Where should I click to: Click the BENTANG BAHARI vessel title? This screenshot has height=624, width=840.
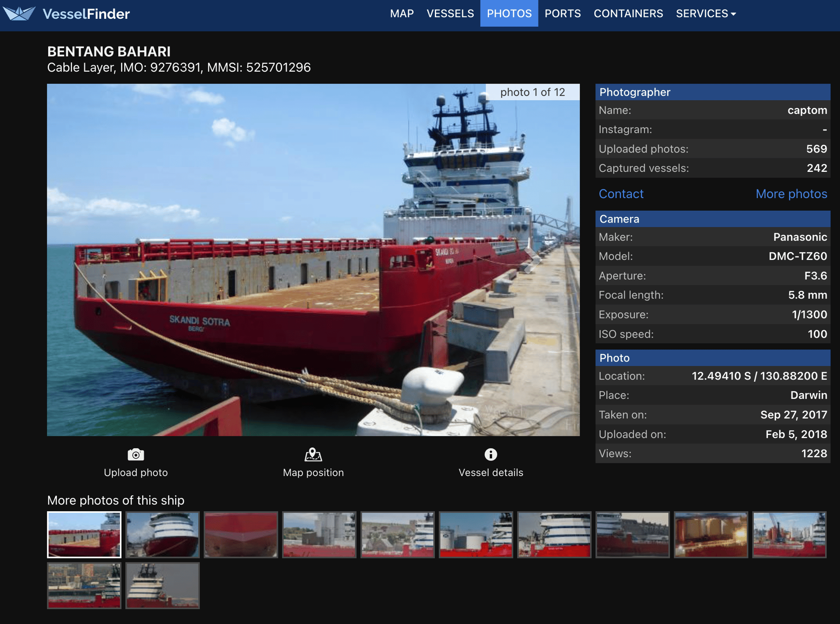click(x=109, y=52)
